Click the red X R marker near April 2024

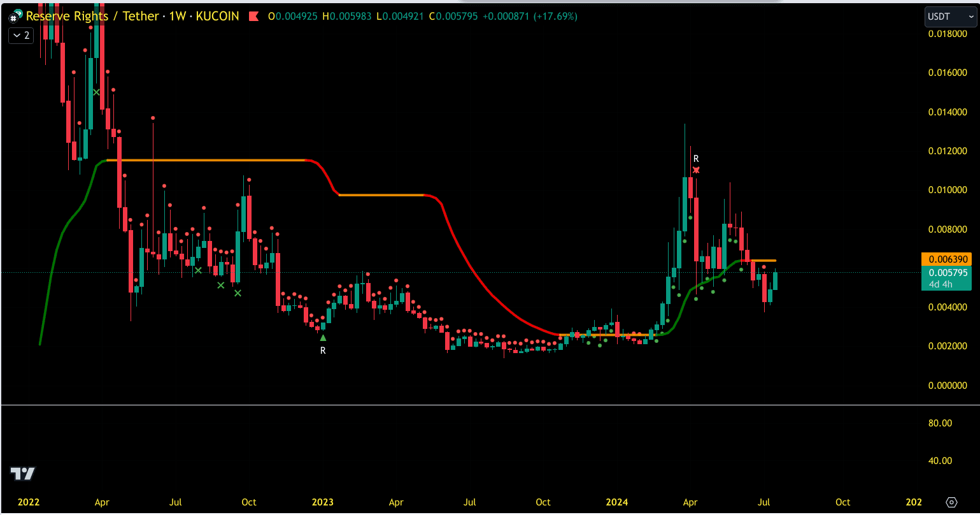click(696, 170)
